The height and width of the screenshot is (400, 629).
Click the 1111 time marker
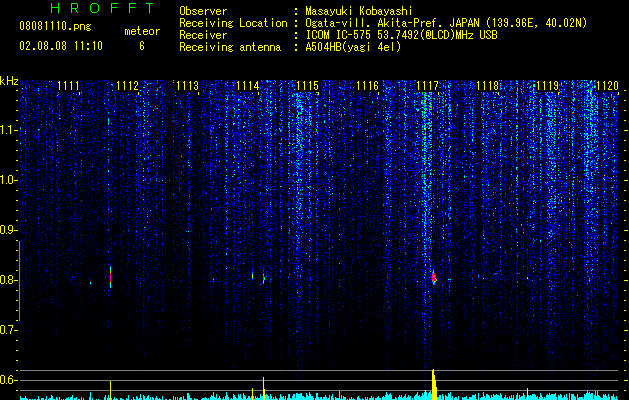[68, 86]
